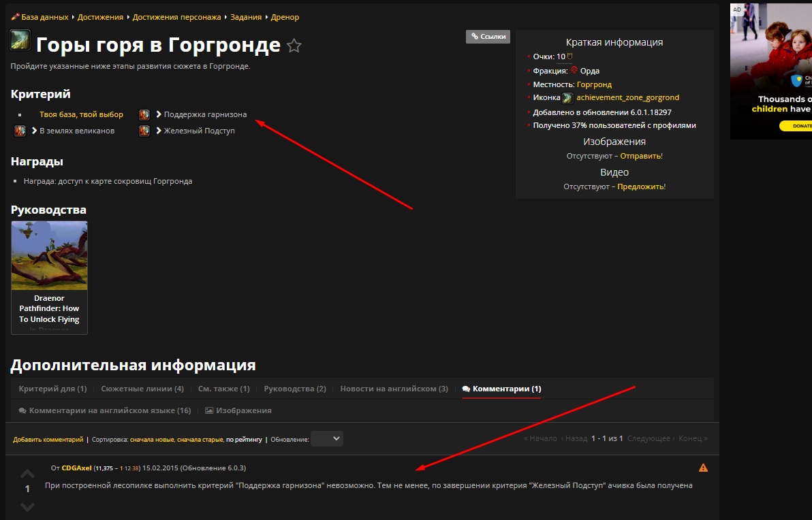
Task: Click the quest icon next to Поддержка гарнизона
Action: pyautogui.click(x=144, y=114)
